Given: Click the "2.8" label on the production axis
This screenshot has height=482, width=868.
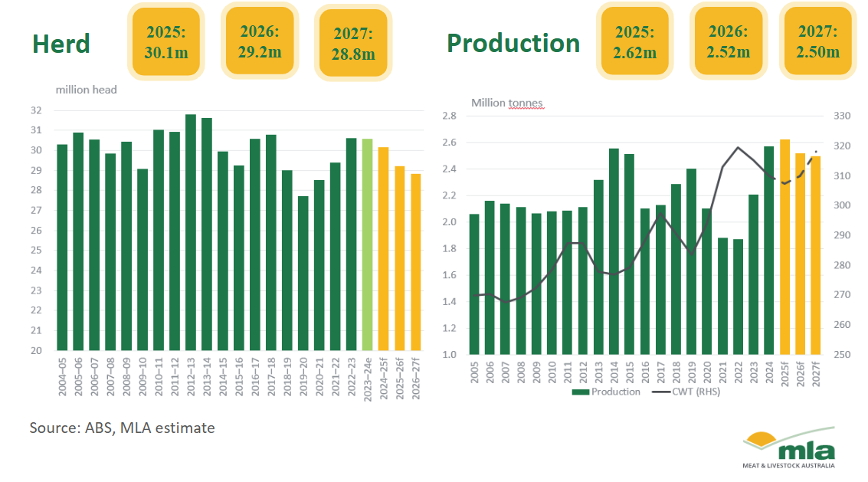Looking at the screenshot, I should (450, 116).
